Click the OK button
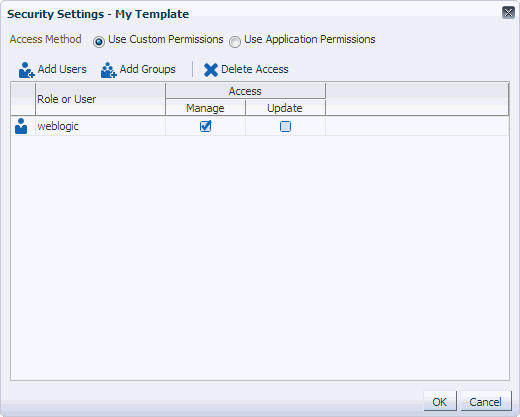Image resolution: width=520 pixels, height=417 pixels. coord(440,401)
